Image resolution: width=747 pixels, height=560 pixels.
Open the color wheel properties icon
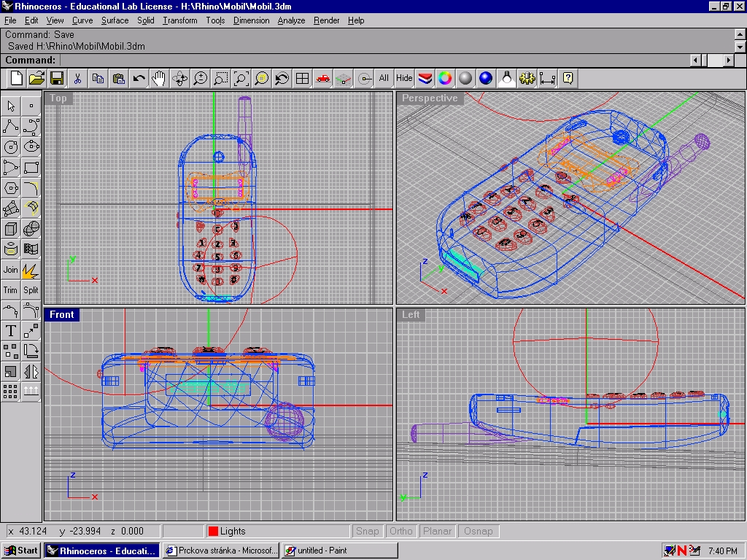(x=445, y=79)
